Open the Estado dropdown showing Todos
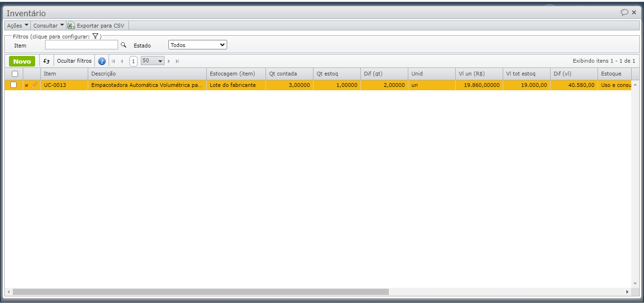 click(x=198, y=45)
